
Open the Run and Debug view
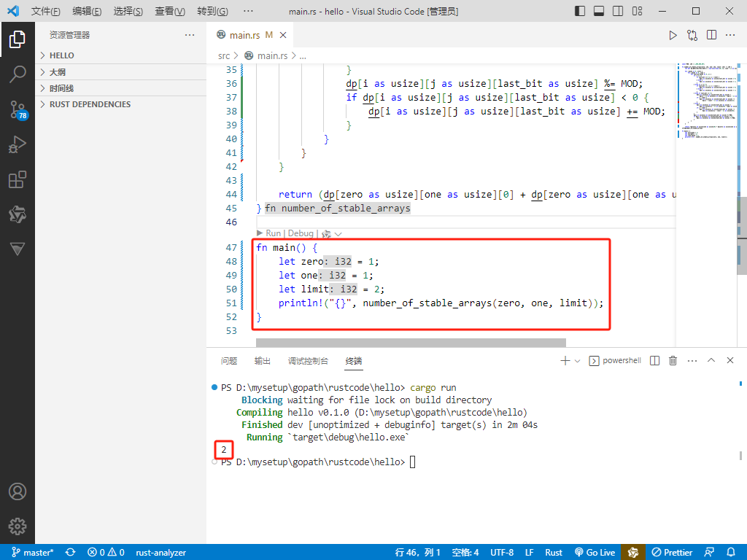click(x=18, y=144)
